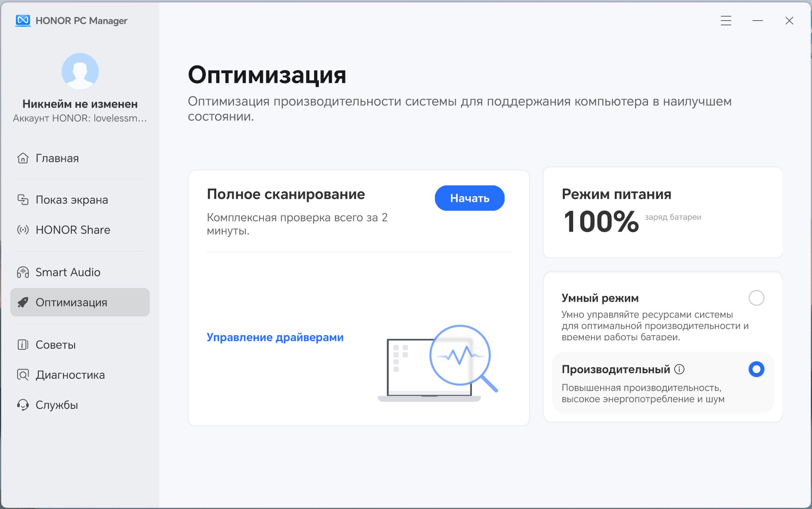Click the Аккаунт HONOR account text
Viewport: 812px width, 509px height.
coord(80,118)
